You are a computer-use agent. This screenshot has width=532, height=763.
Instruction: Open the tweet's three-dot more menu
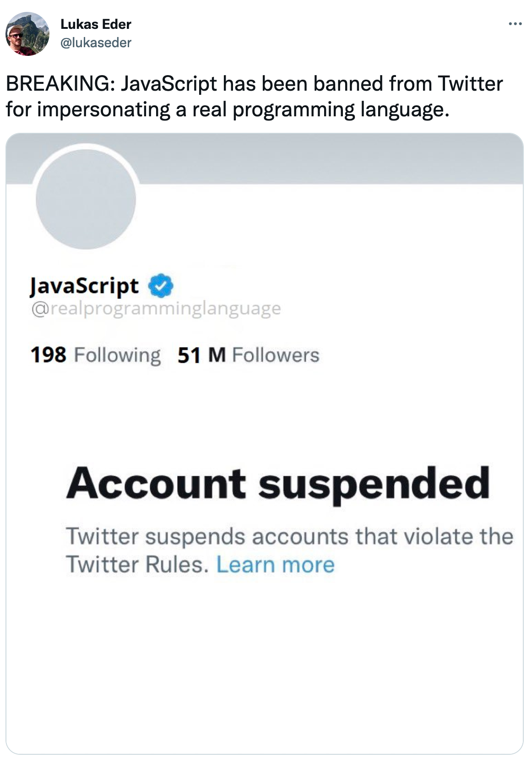[x=515, y=24]
